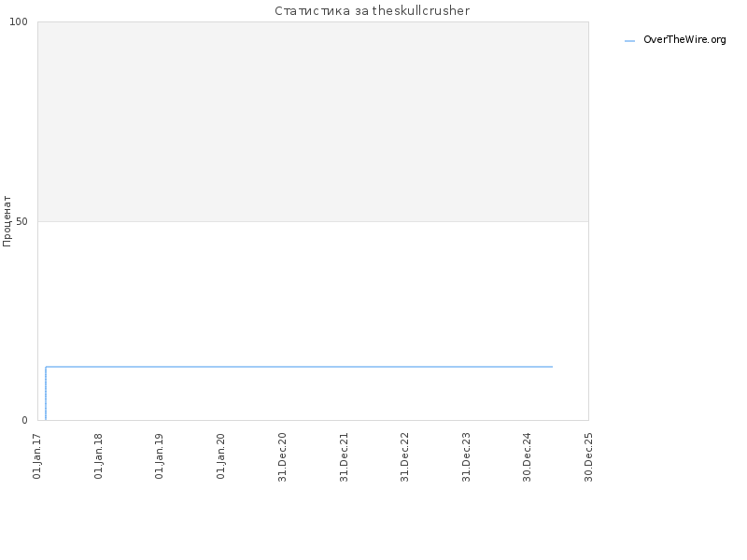Click the blue legend line marker
The width and height of the screenshot is (747, 560).
tap(629, 41)
